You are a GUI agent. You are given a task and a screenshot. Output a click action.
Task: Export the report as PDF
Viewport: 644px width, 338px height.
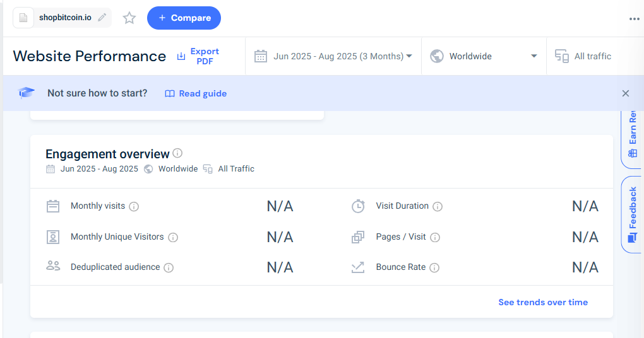(198, 56)
